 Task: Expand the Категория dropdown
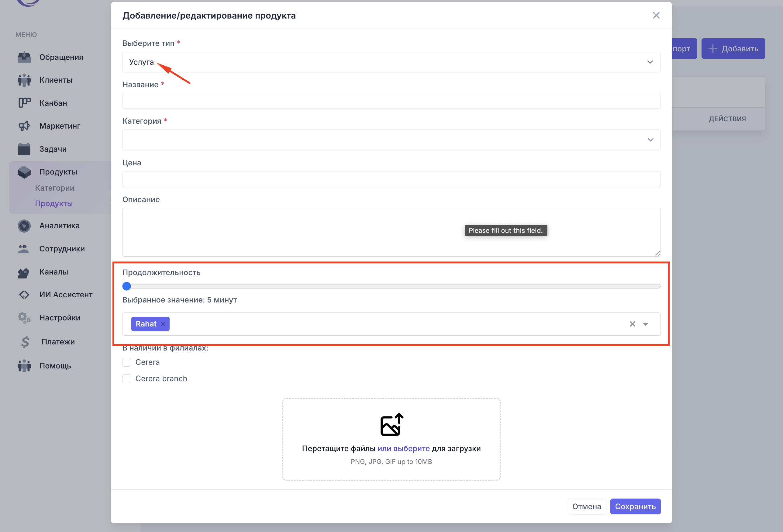tap(391, 140)
